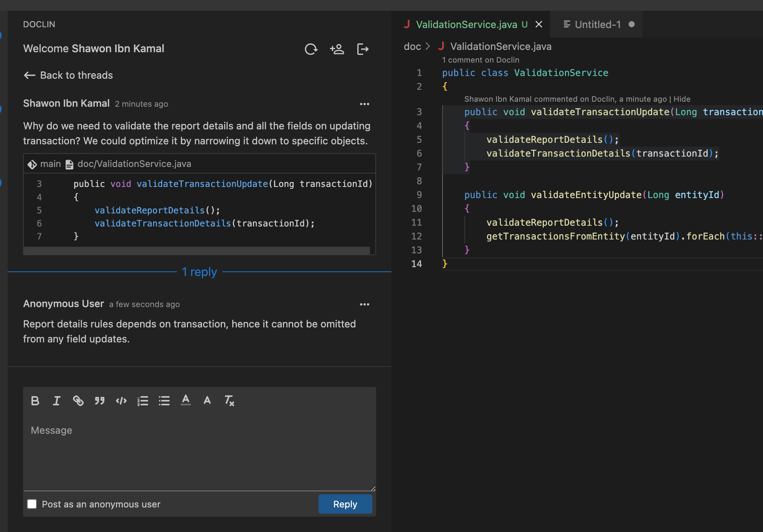Click the git branch icon beside main

pyautogui.click(x=32, y=164)
